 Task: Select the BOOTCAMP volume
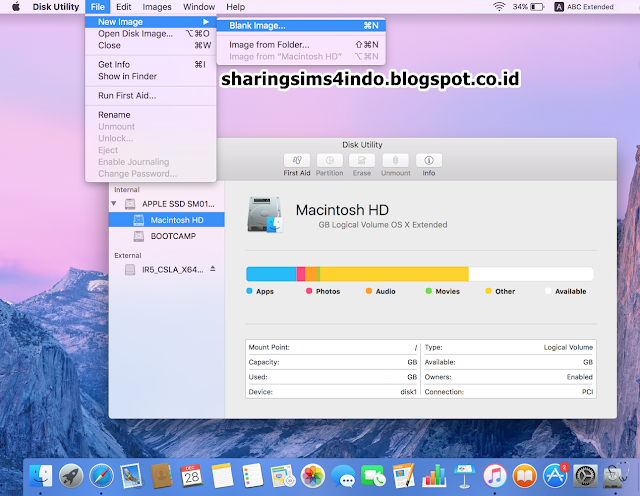[167, 236]
